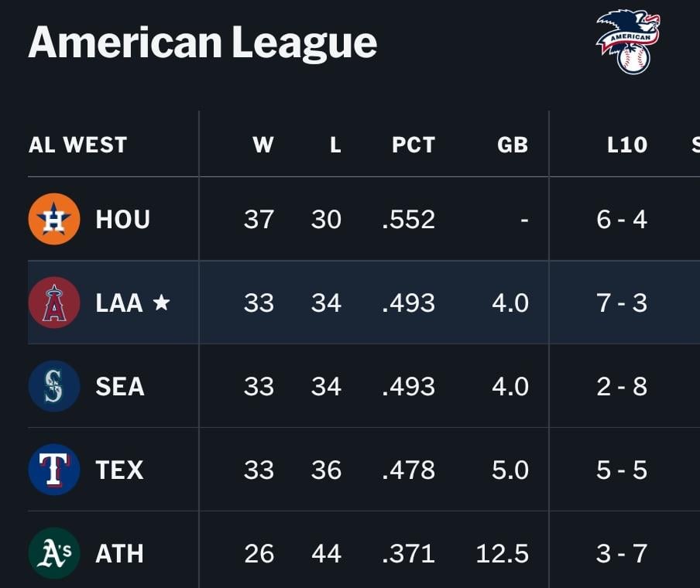Visit the ATH team link
The image size is (700, 588).
pos(119,553)
